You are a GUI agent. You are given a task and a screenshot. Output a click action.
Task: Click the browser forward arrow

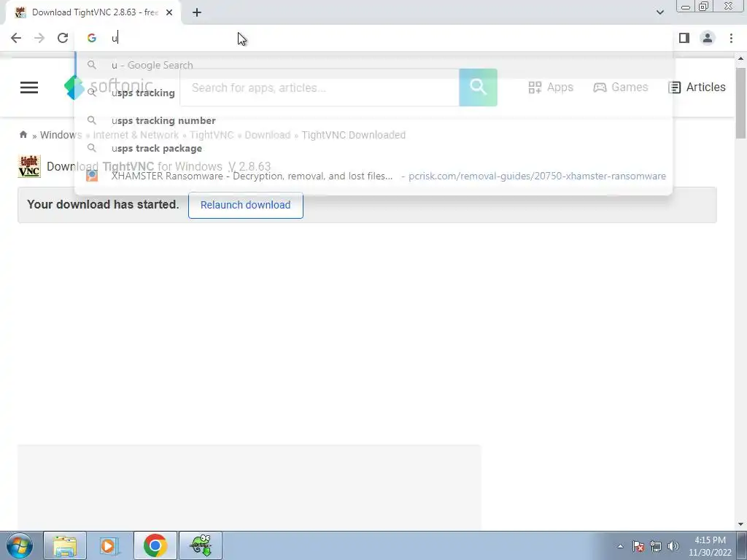pos(39,38)
